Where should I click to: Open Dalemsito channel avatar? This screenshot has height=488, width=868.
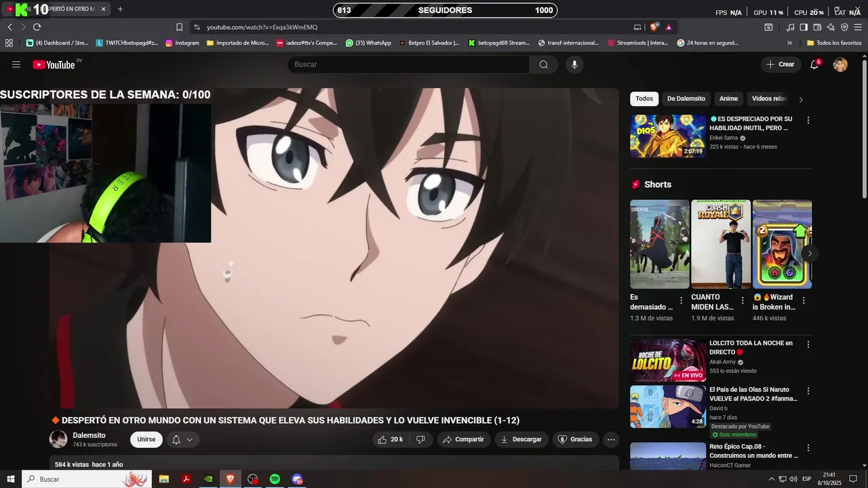58,439
